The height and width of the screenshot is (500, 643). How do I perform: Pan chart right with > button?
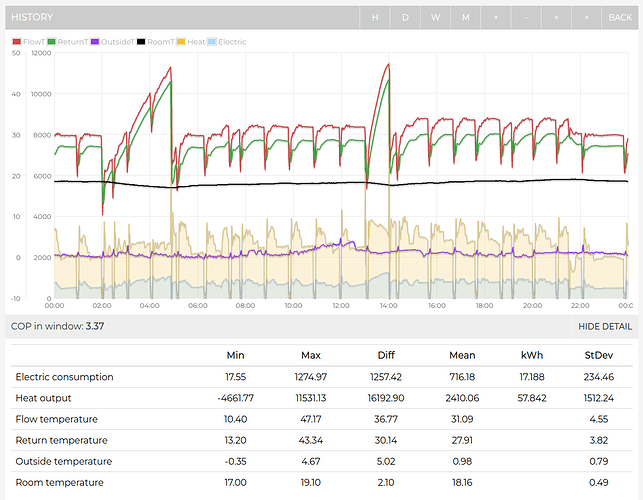586,17
